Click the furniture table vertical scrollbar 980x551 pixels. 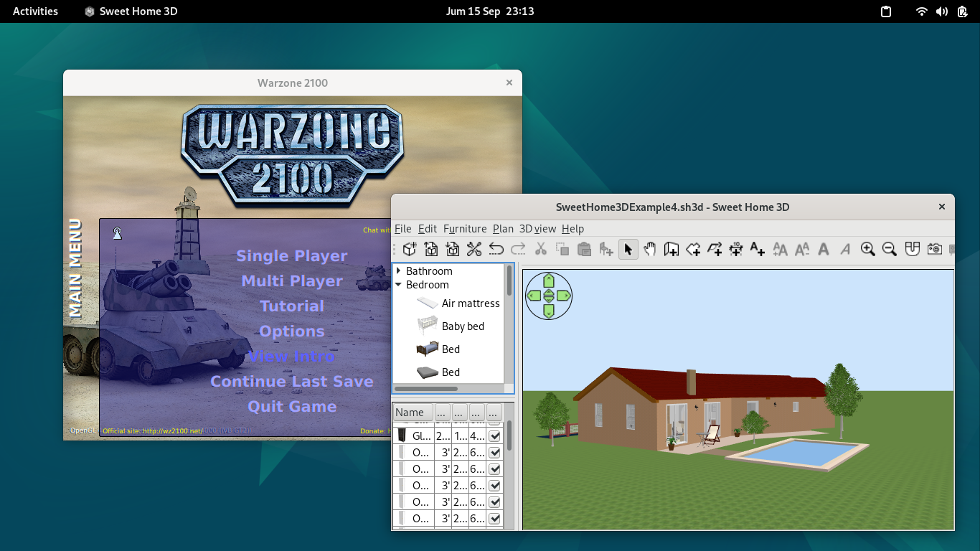pos(510,435)
